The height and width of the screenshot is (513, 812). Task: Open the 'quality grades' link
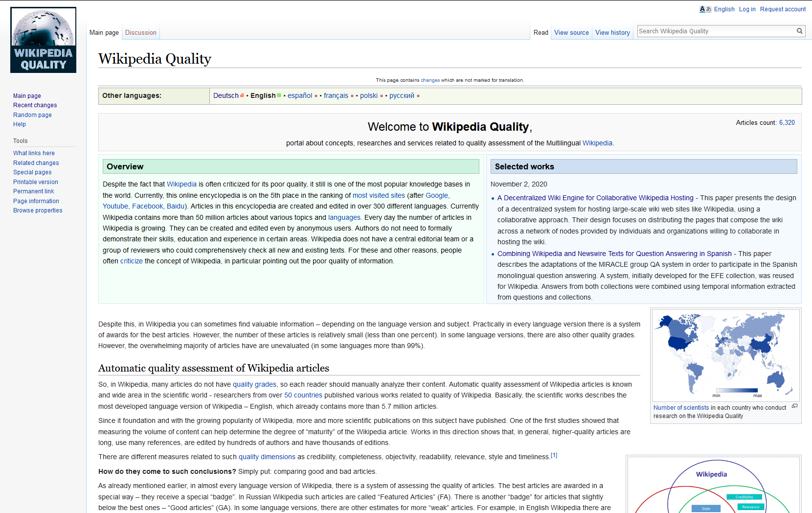click(x=254, y=385)
